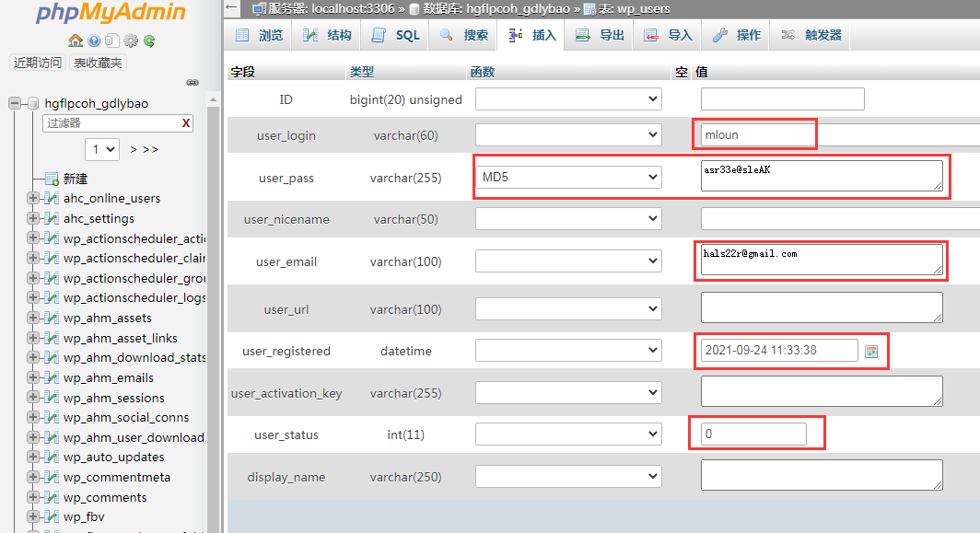Expand wp_ahm_sessions table node
This screenshot has height=533, width=980.
(32, 398)
